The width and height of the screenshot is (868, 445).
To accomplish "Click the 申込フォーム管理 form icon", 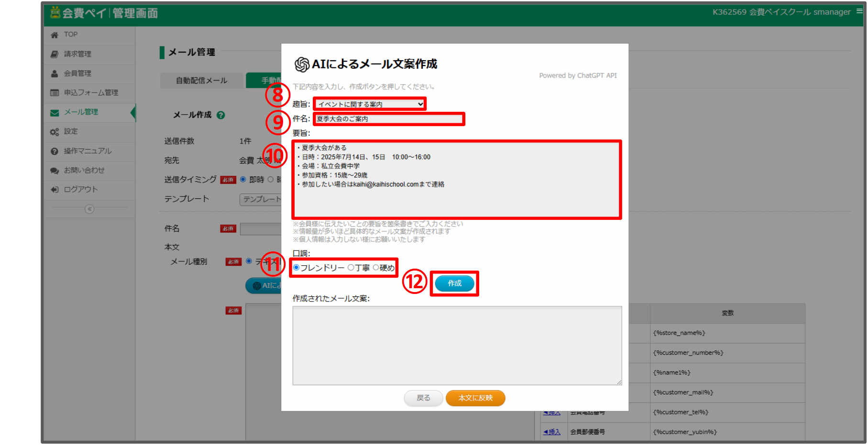I will (x=55, y=93).
